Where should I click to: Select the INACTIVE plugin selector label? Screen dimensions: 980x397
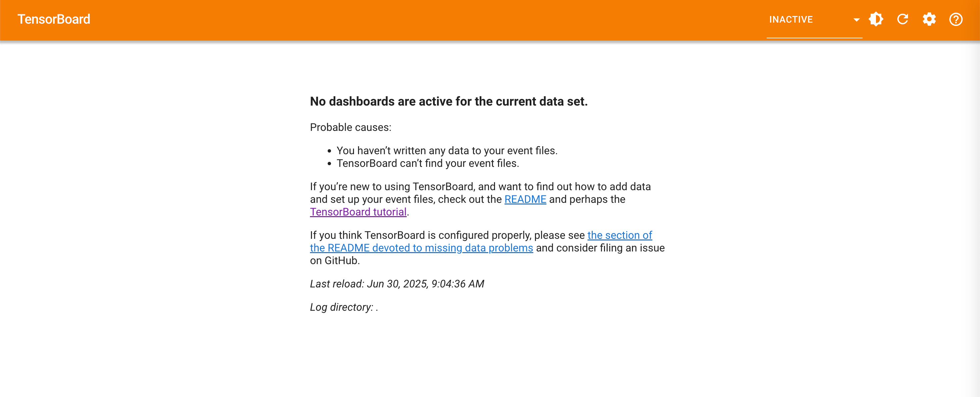[x=791, y=19]
